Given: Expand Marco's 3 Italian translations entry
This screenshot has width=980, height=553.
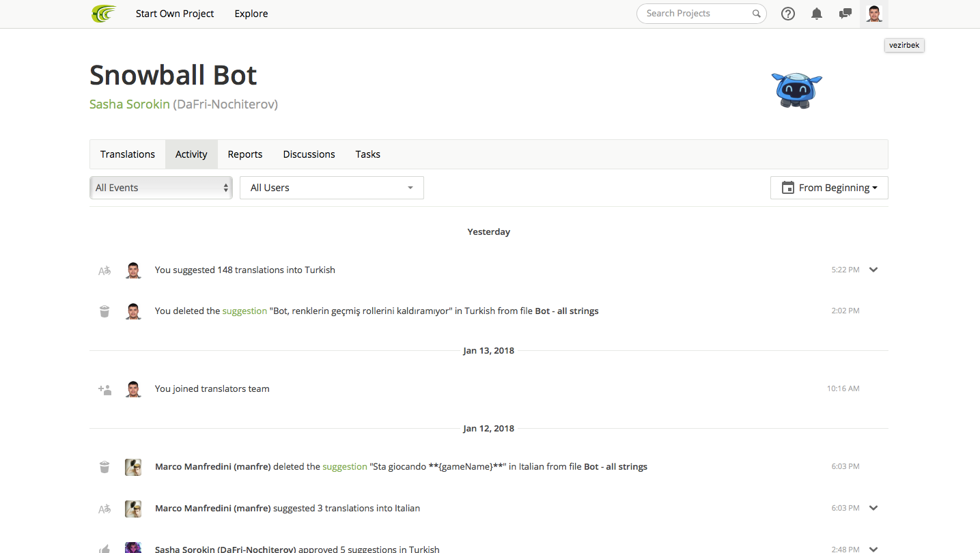Looking at the screenshot, I should tap(873, 508).
